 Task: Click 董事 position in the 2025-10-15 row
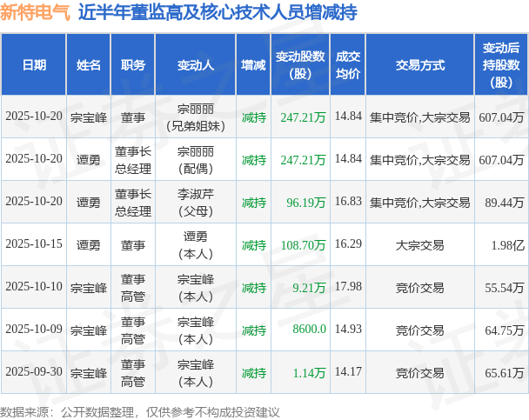[x=133, y=245]
